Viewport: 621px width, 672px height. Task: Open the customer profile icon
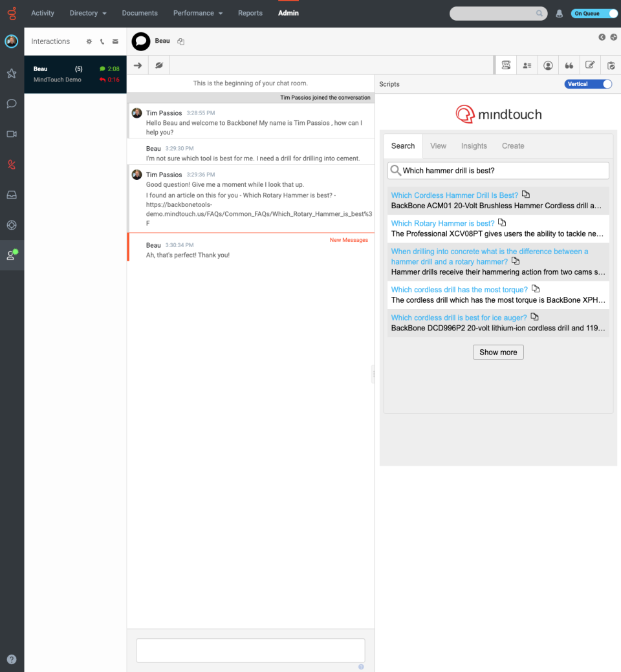click(x=548, y=65)
